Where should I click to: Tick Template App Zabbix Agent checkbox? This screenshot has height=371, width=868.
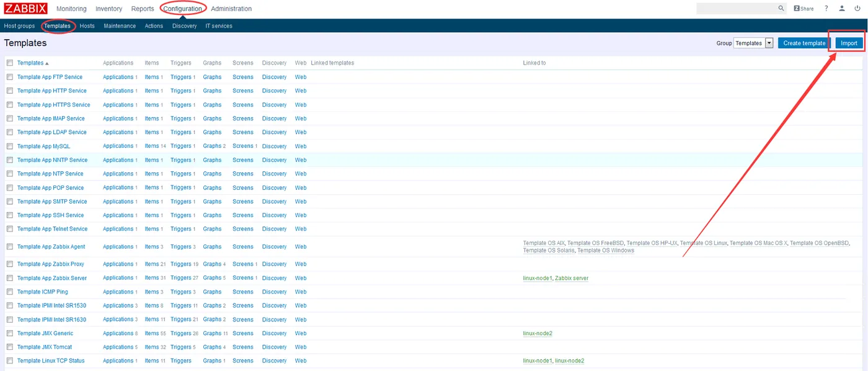pyautogui.click(x=9, y=247)
